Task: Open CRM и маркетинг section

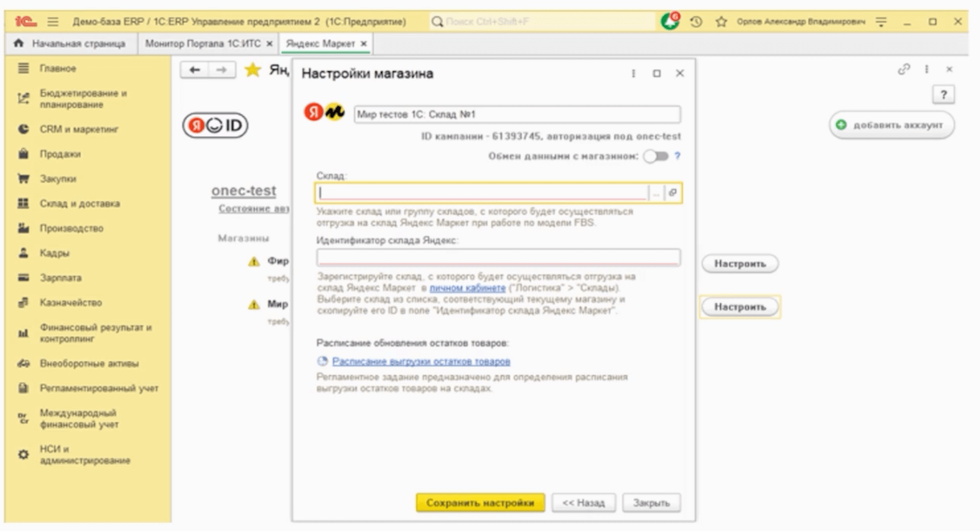Action: pyautogui.click(x=79, y=129)
